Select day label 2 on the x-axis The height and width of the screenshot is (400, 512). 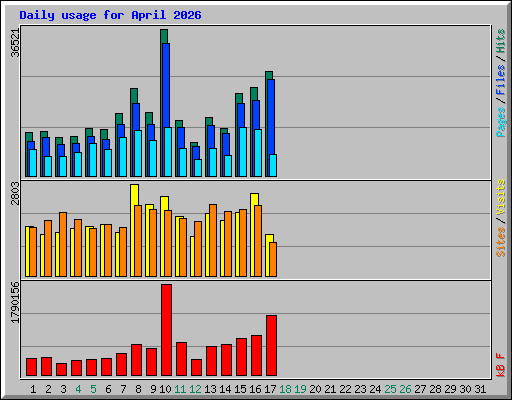pos(48,389)
